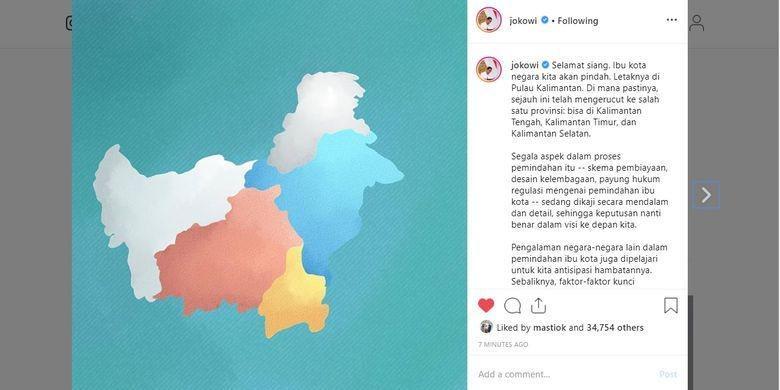
Task: Open the jokowi username in the caption
Action: pyautogui.click(x=525, y=65)
